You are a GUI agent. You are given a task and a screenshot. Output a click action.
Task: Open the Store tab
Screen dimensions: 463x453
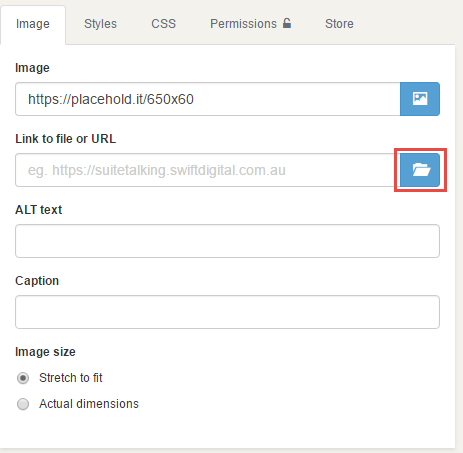coord(339,24)
